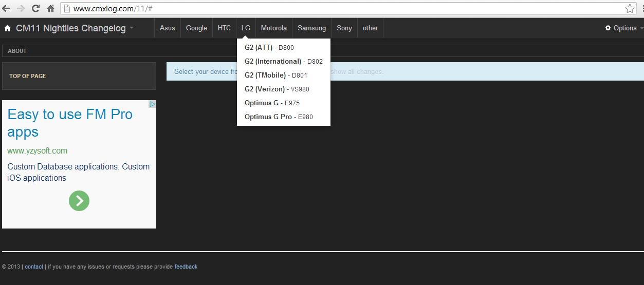Click the browser forward arrow

(x=21, y=8)
